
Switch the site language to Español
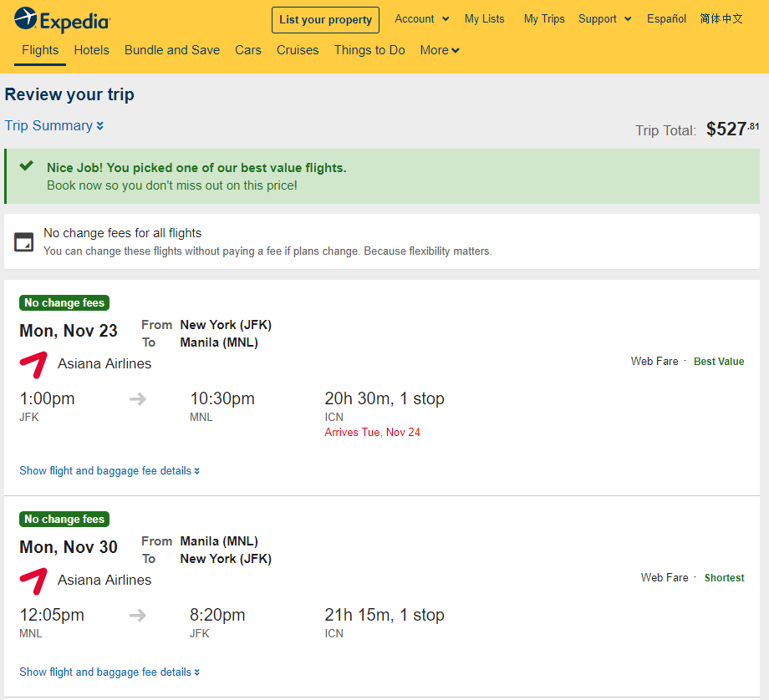(666, 19)
